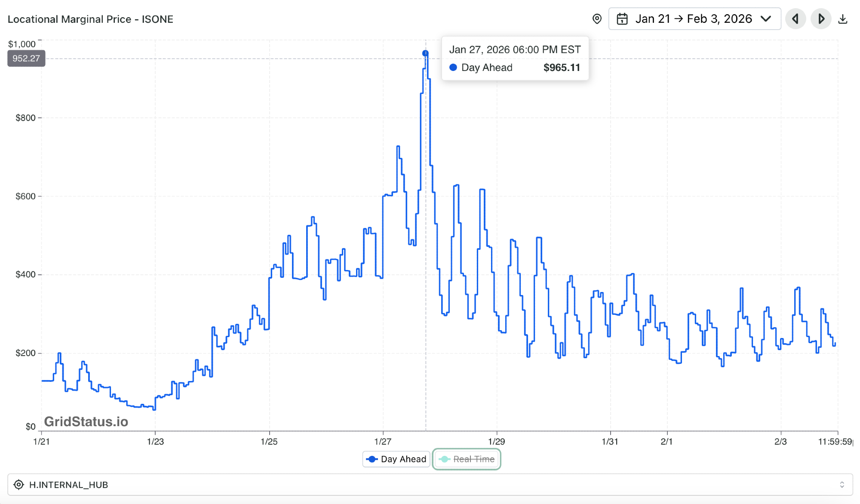Click the 1/29 x-axis tick label

coord(496,441)
